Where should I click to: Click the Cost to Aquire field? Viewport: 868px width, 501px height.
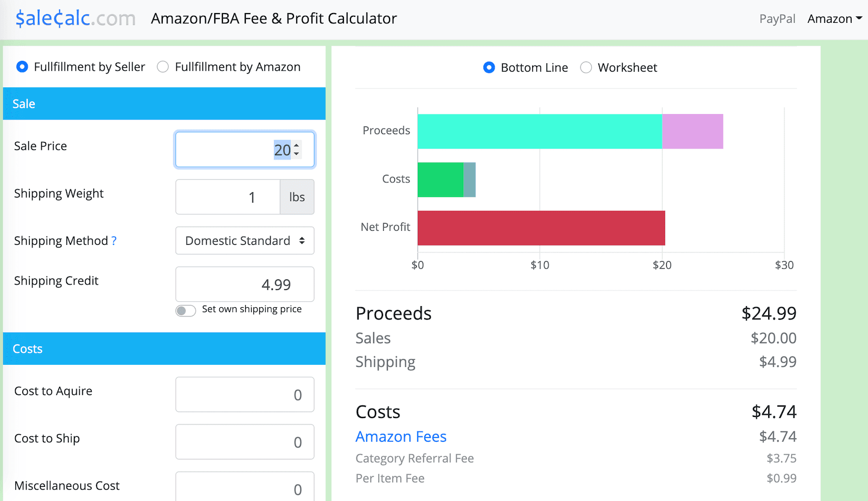point(245,395)
